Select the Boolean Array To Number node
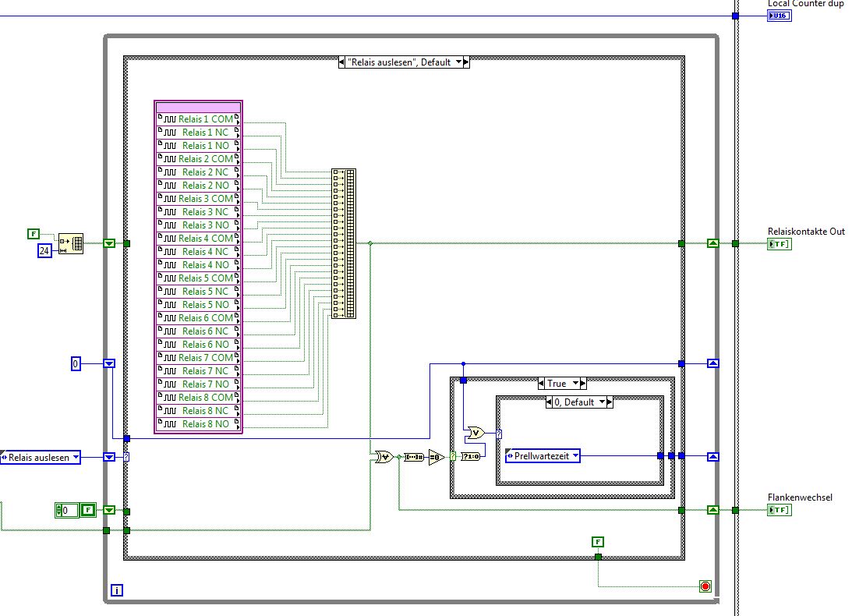 click(414, 457)
